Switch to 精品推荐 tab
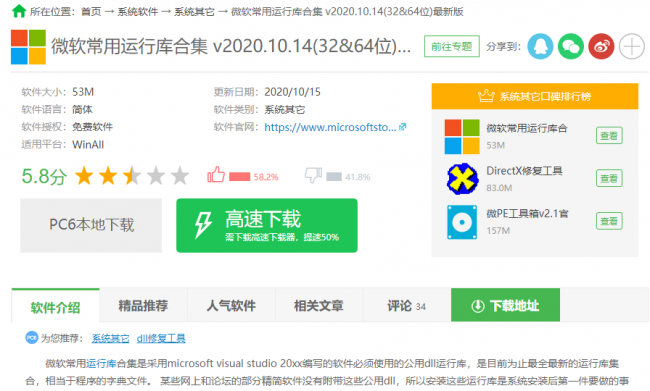 tap(143, 306)
